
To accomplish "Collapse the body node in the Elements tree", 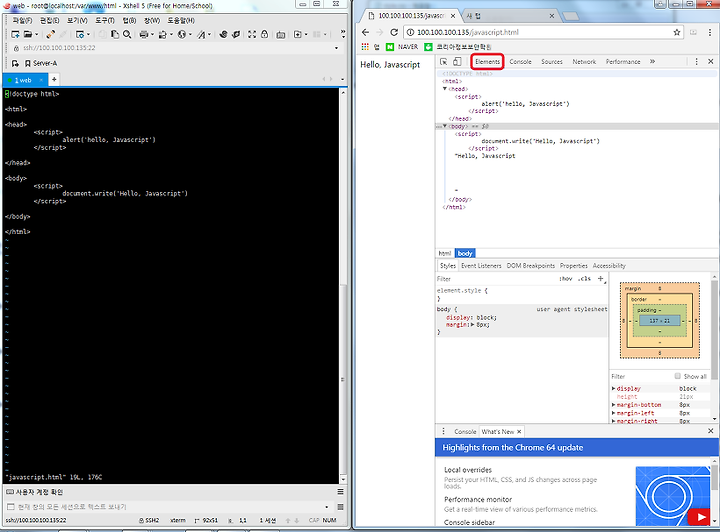I will [444, 126].
